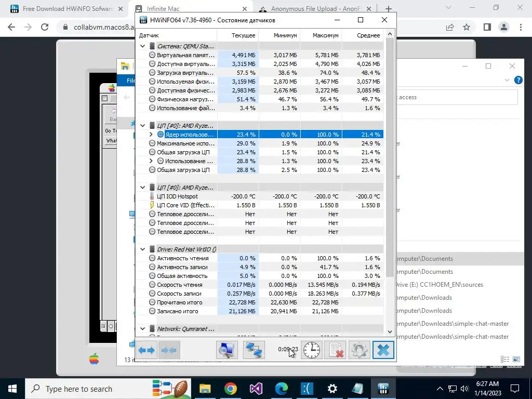Collapse the Network: Qumranet group
The image size is (532, 399).
(x=143, y=328)
